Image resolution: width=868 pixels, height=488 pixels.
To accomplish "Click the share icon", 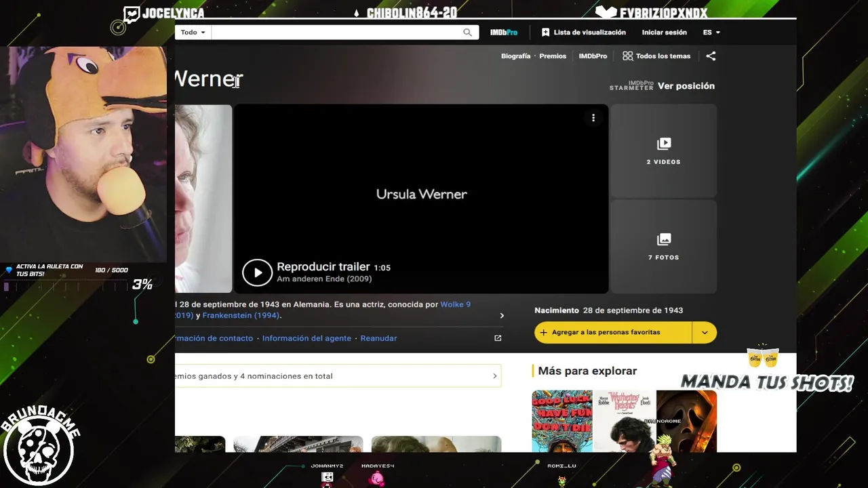I will point(711,56).
